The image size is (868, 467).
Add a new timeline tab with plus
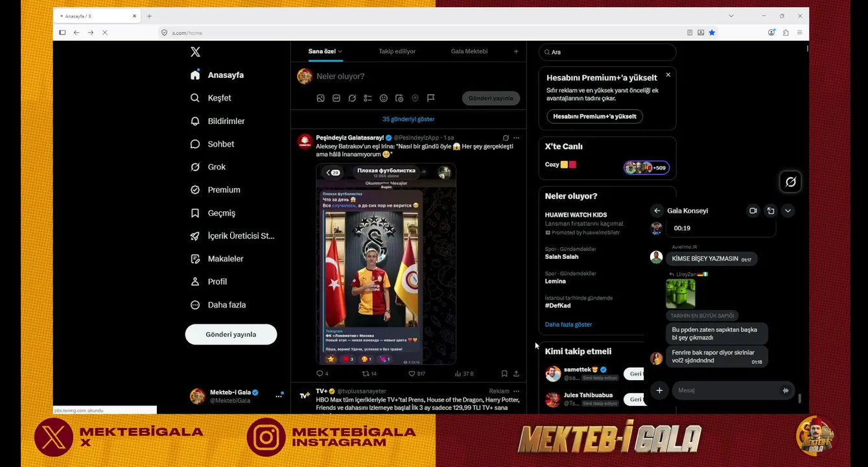[x=516, y=51]
